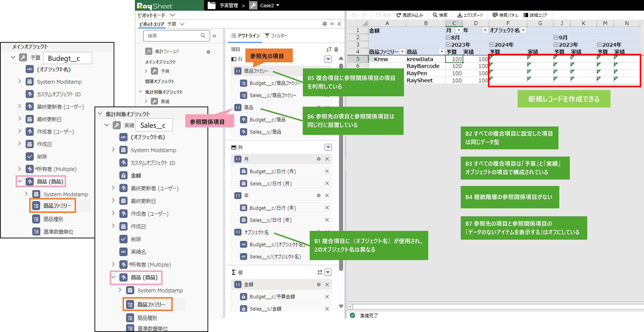Open the 行 section dropdown arrow

point(328,59)
